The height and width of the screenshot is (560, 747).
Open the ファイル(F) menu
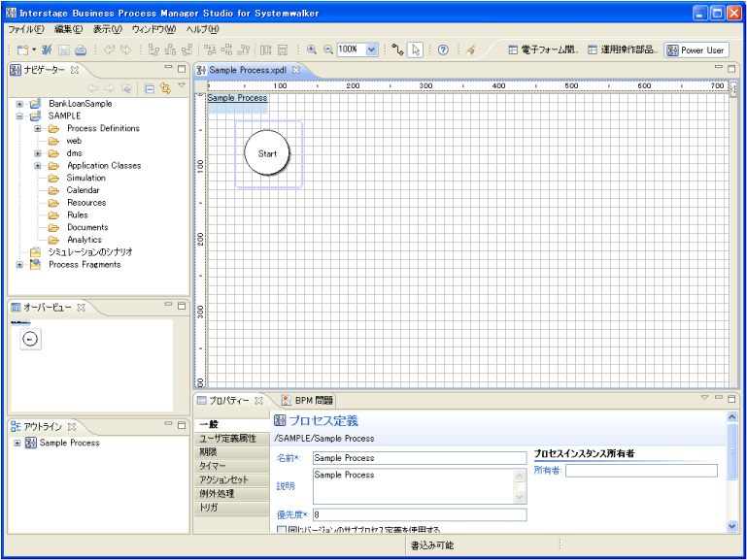26,29
